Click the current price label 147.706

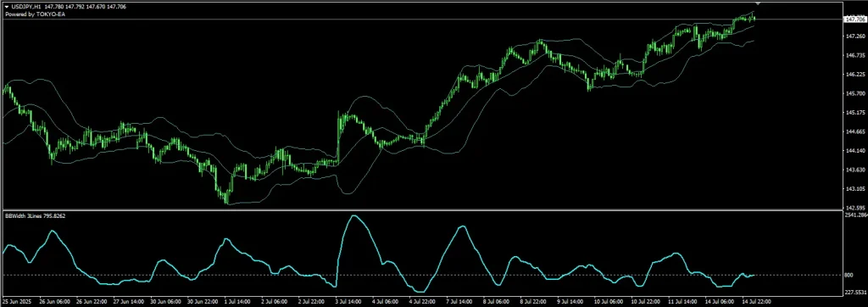[855, 19]
